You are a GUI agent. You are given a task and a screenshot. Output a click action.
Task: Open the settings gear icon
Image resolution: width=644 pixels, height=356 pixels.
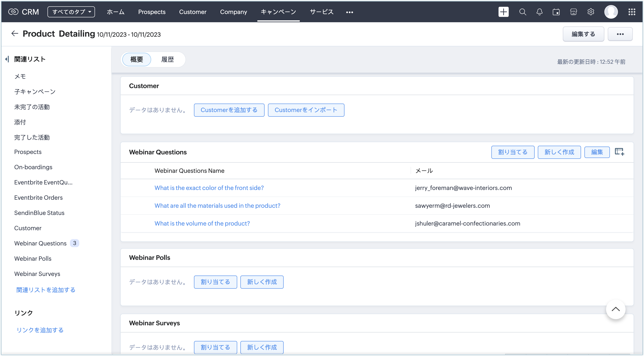tap(591, 12)
